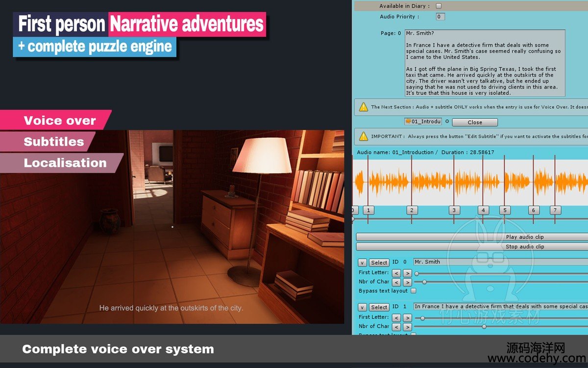Toggle the Available in Diary checkbox
Viewport: 588px width, 368px height.
(x=439, y=6)
